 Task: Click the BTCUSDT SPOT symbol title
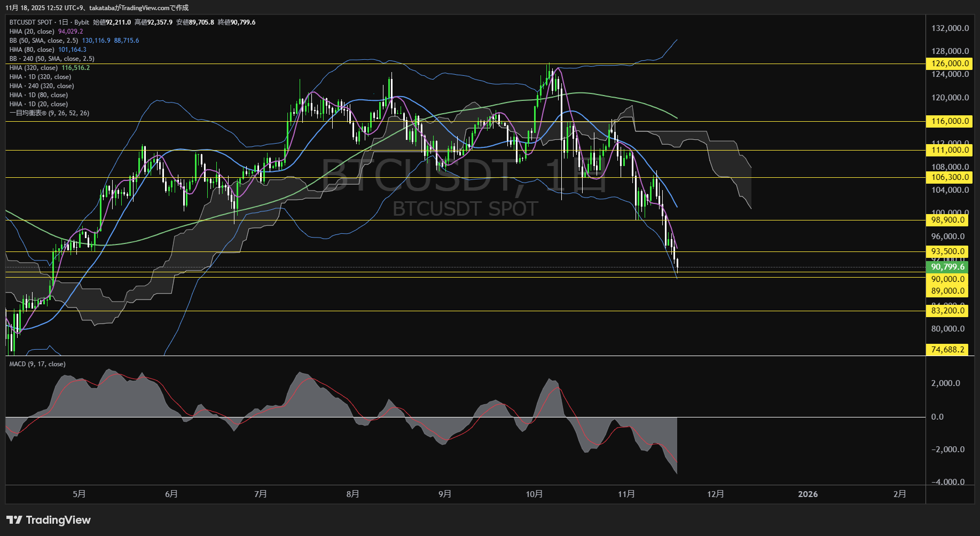(30, 22)
